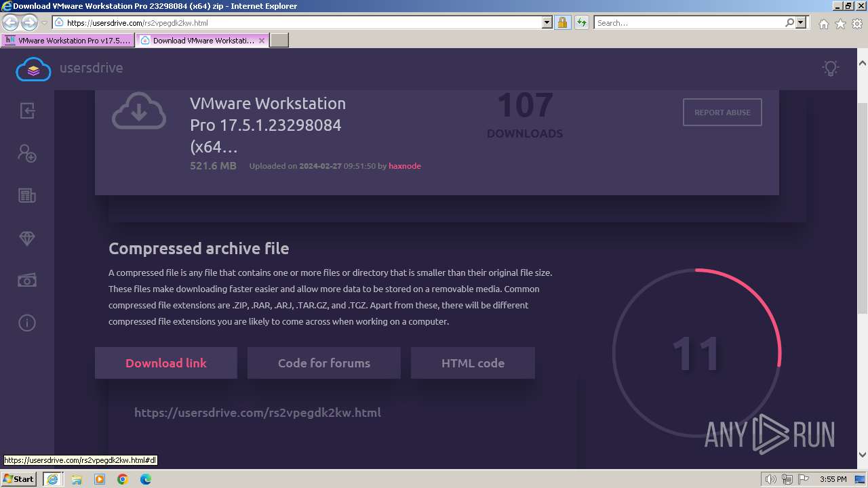
Task: Open a new blank browser tab
Action: pos(279,40)
